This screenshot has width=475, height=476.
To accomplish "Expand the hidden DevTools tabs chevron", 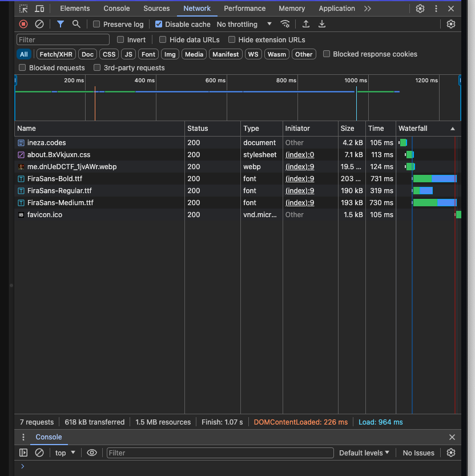I will [367, 9].
